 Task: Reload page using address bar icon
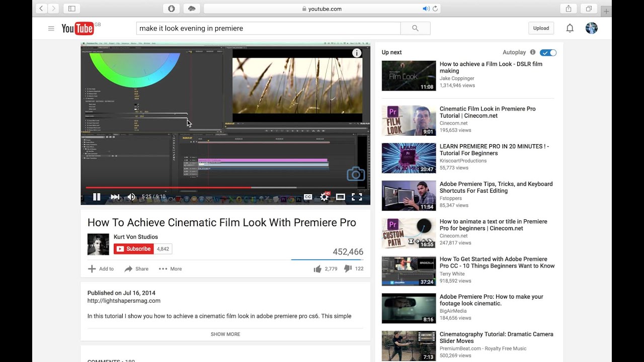coord(435,9)
